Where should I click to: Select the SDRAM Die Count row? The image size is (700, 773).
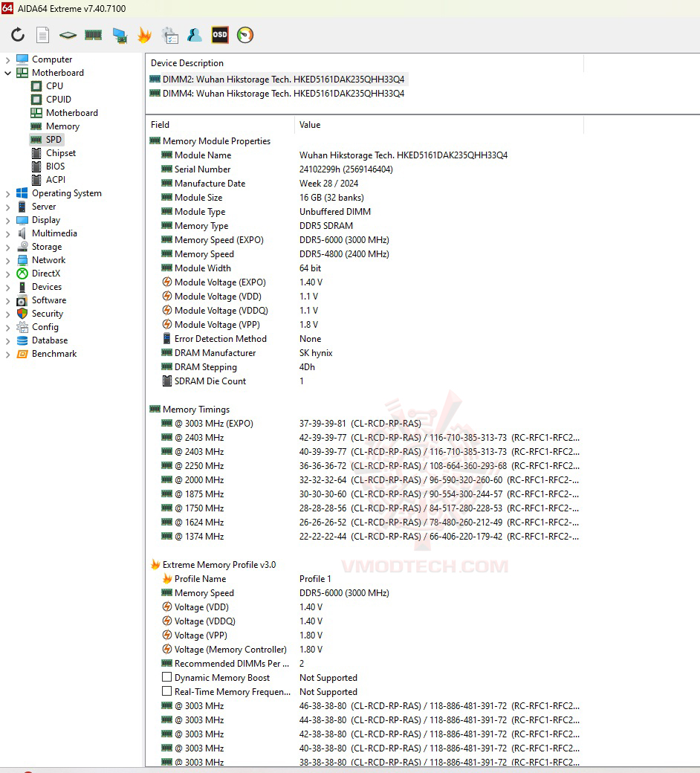233,381
